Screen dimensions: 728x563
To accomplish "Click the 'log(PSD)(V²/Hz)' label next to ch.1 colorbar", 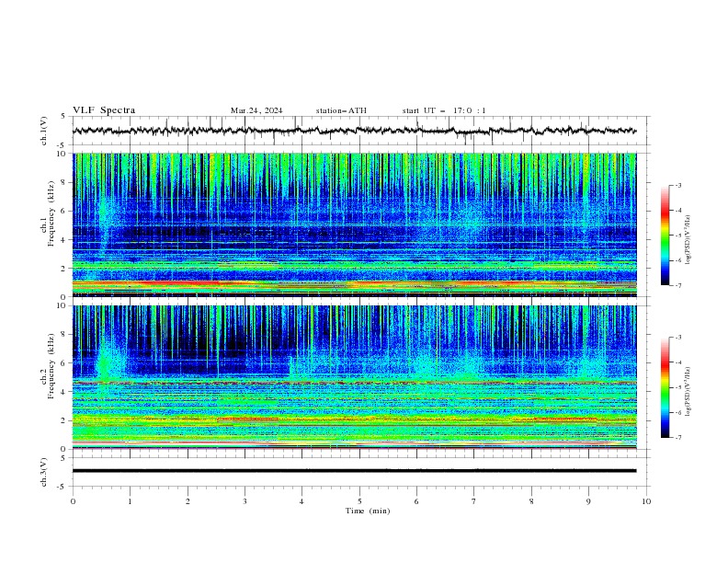I will pos(688,240).
